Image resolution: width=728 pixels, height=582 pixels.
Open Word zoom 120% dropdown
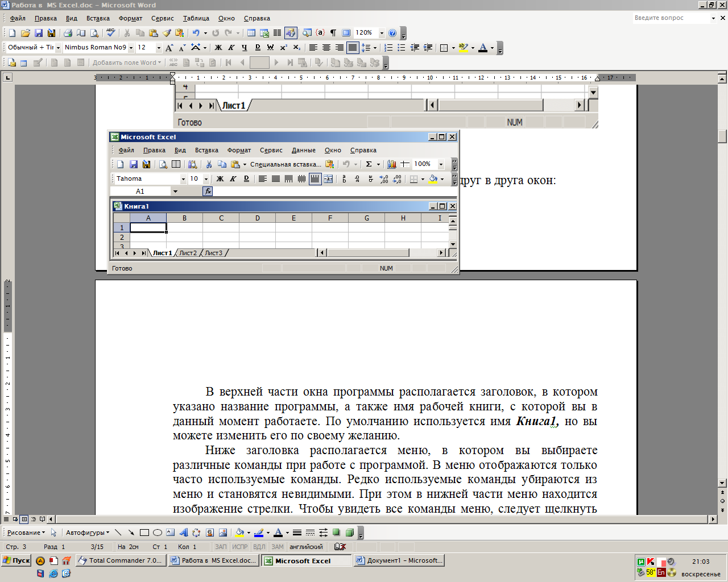[x=382, y=33]
